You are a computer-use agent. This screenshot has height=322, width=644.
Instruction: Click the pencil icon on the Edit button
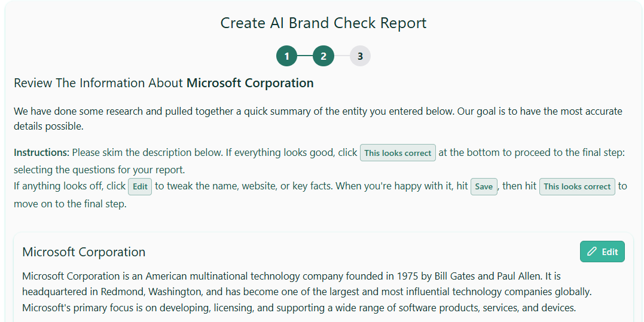tap(592, 252)
